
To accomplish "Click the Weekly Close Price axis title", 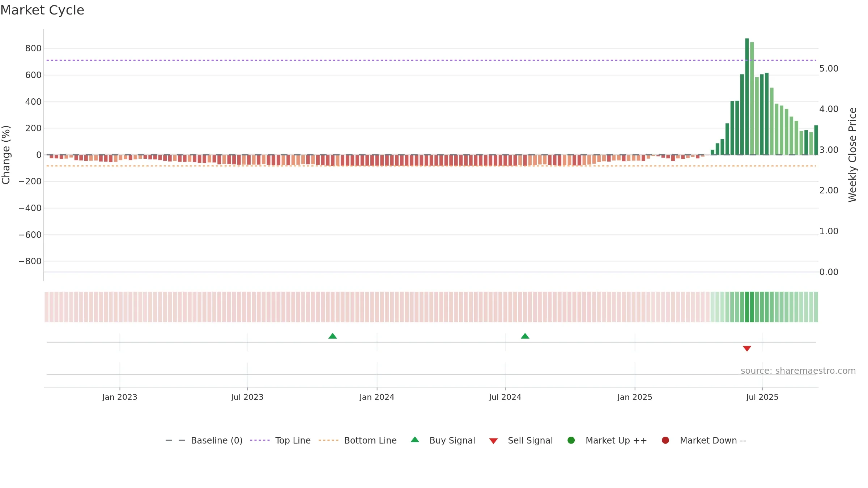I will pyautogui.click(x=852, y=155).
